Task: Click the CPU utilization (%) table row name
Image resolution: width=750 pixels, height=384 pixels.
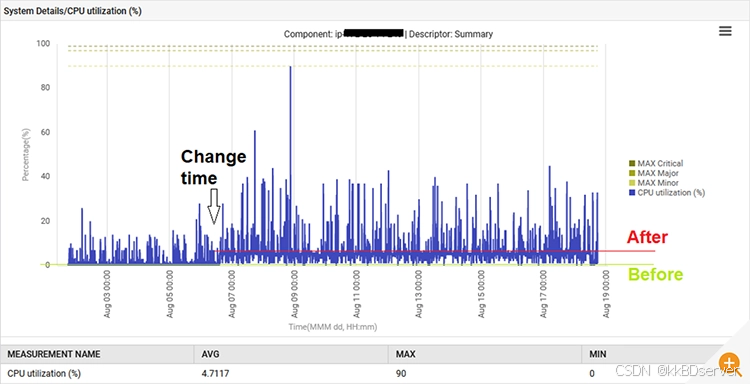Action: pyautogui.click(x=44, y=373)
